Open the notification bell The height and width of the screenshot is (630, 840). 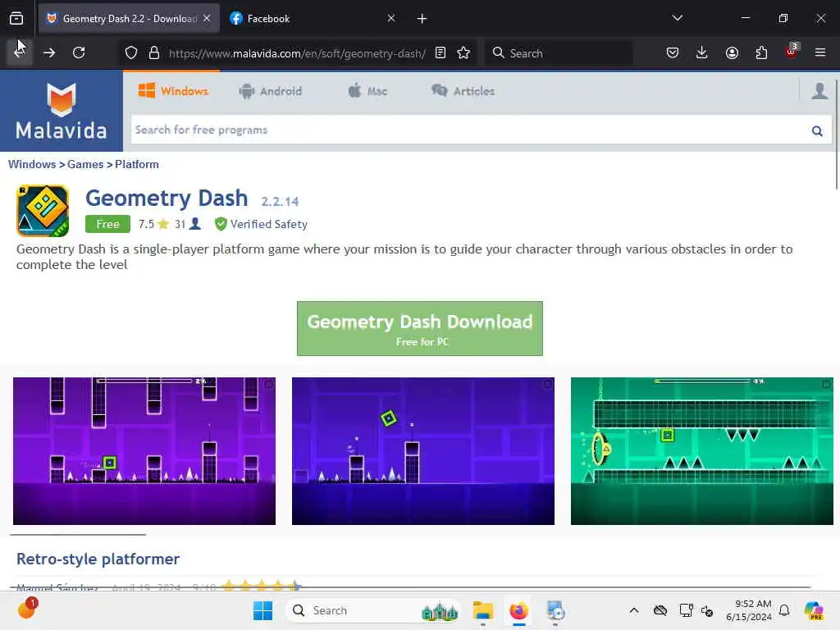coord(784,610)
